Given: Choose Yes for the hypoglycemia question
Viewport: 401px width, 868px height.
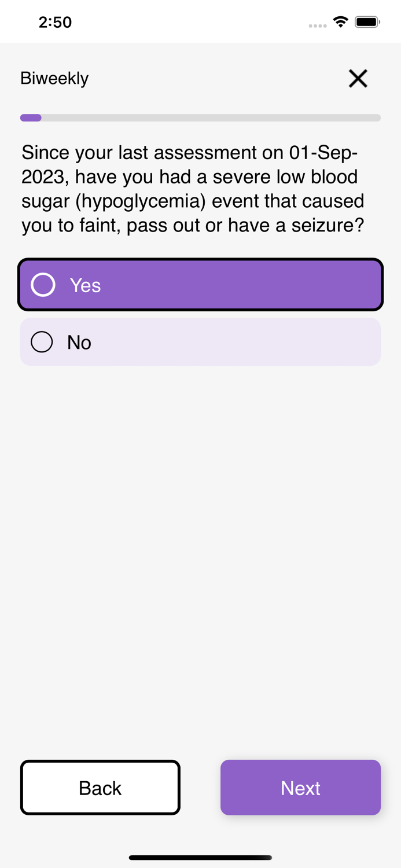Looking at the screenshot, I should point(200,284).
